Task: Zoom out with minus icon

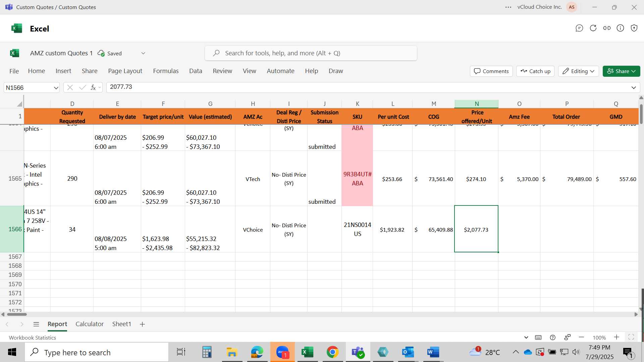Action: (581, 337)
